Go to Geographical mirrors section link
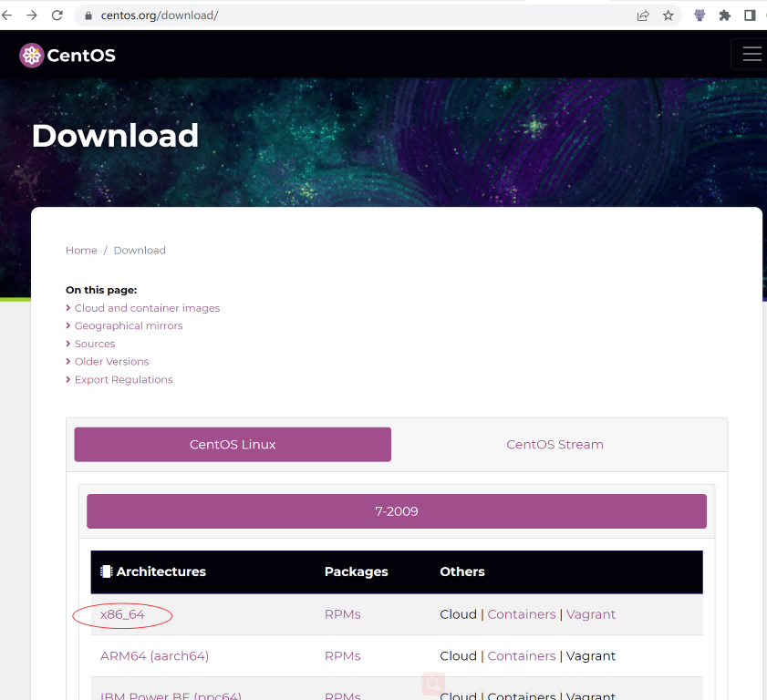Viewport: 767px width, 700px height. [129, 326]
